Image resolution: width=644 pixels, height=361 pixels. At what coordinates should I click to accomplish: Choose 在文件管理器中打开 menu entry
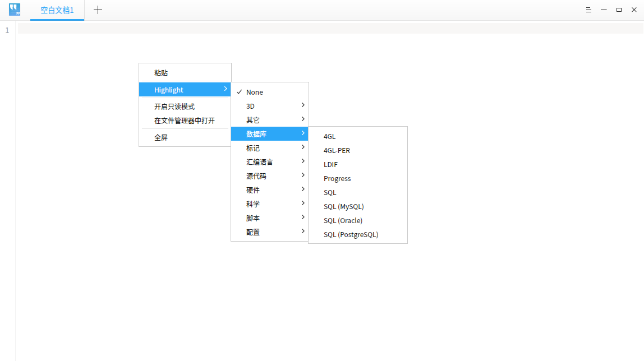point(185,121)
